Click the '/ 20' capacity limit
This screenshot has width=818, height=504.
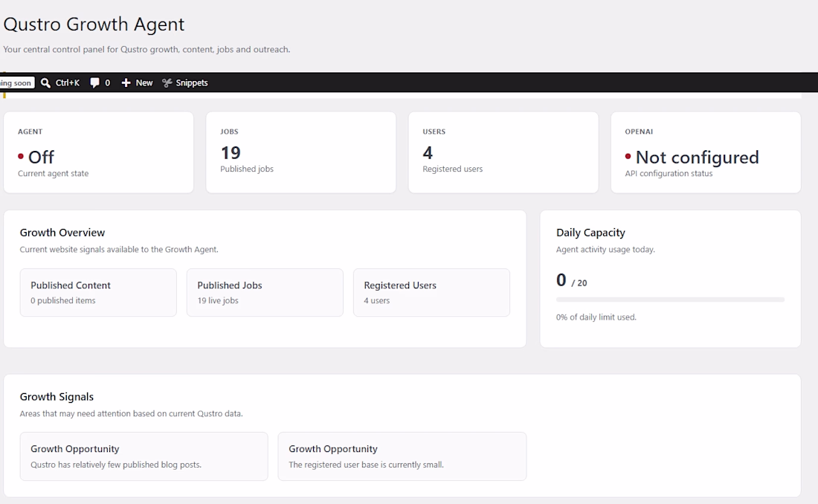click(579, 282)
